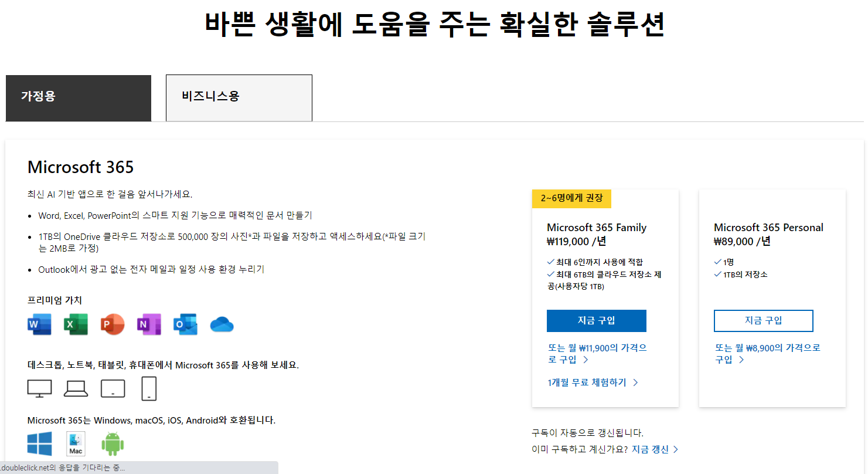Image resolution: width=868 pixels, height=474 pixels.
Task: Open the ₩11,900 monthly purchase link
Action: pos(597,354)
